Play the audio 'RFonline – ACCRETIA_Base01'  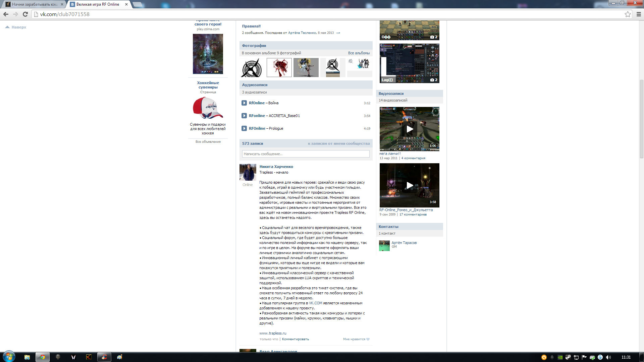244,116
